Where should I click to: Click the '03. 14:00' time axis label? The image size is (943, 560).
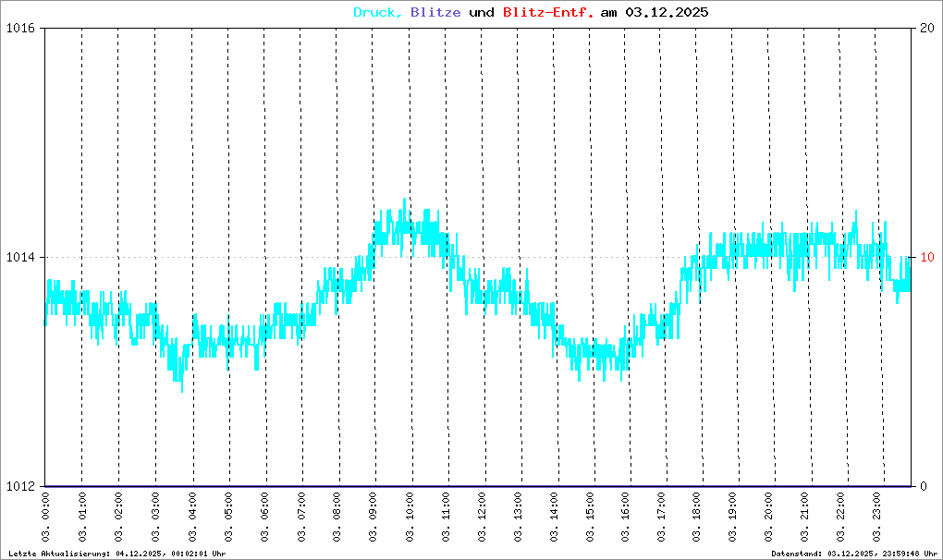[554, 517]
